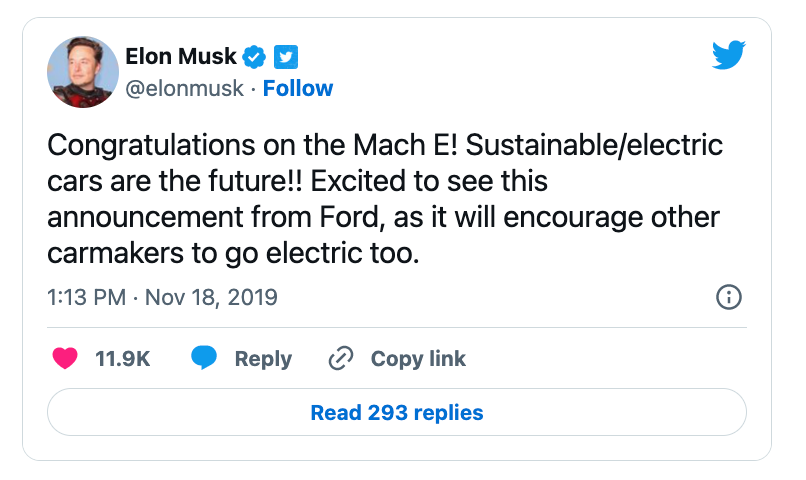This screenshot has width=806, height=480.
Task: Follow the @elonmusk account
Action: (298, 89)
